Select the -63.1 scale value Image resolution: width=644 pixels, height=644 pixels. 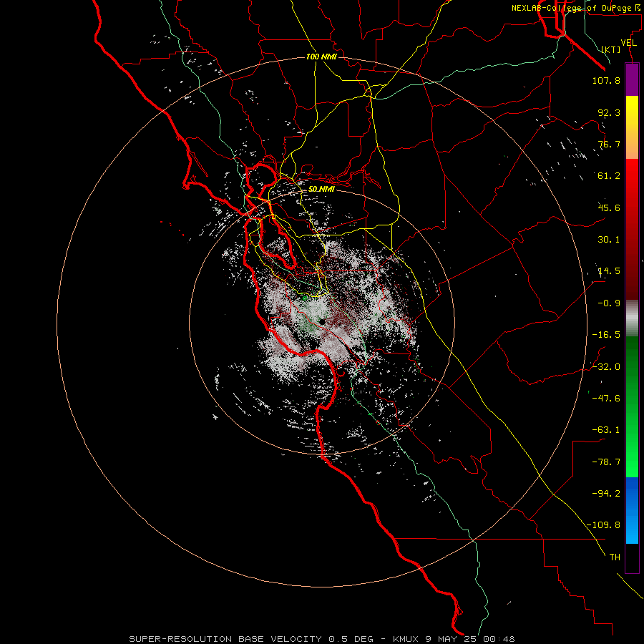pyautogui.click(x=606, y=430)
